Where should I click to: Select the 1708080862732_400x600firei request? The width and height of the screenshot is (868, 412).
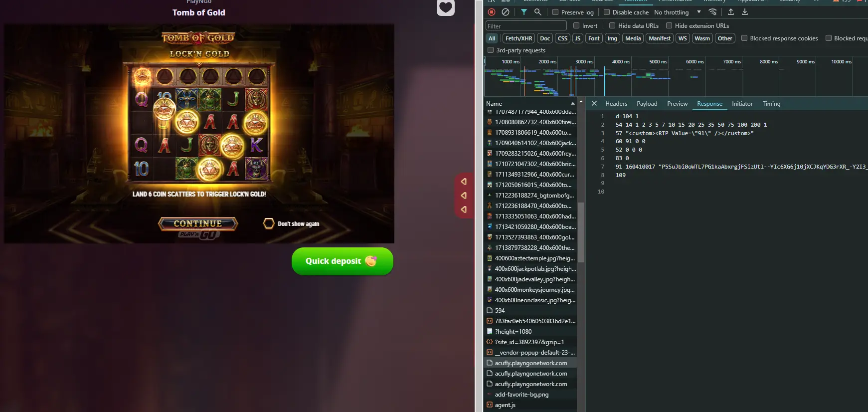click(530, 122)
